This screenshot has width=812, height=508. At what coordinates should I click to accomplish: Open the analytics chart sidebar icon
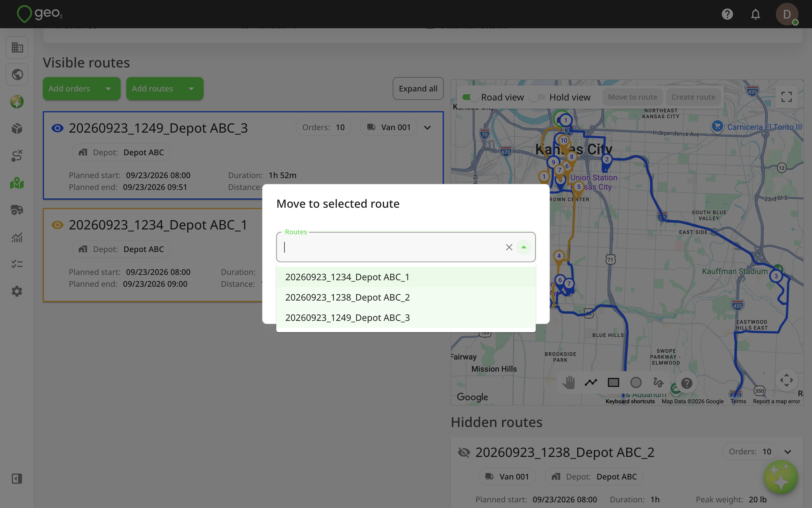point(17,237)
